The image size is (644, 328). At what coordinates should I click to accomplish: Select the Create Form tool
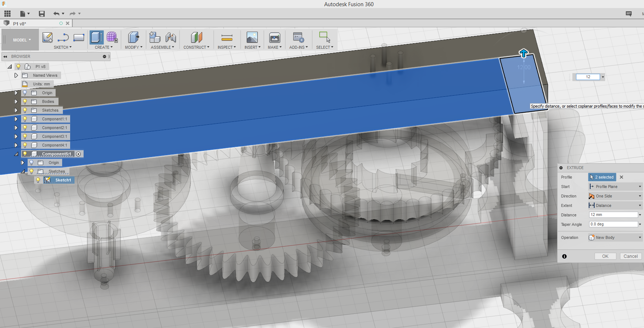[112, 37]
